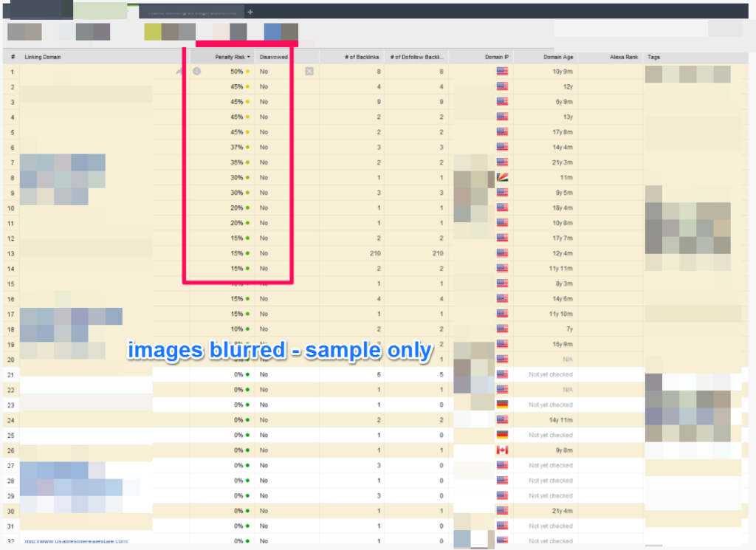
Task: Click the Canada flag in row 26
Action: click(503, 450)
